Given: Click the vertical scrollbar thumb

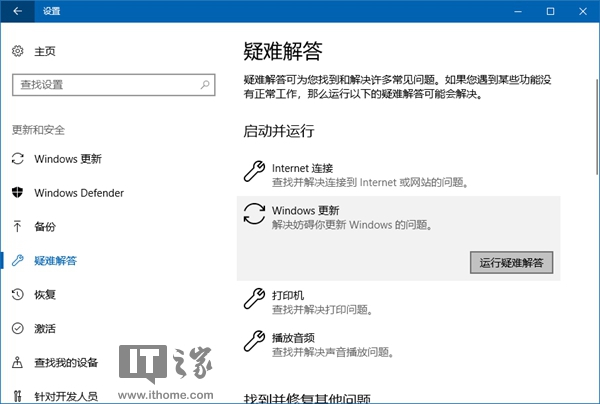Looking at the screenshot, I should tap(597, 126).
